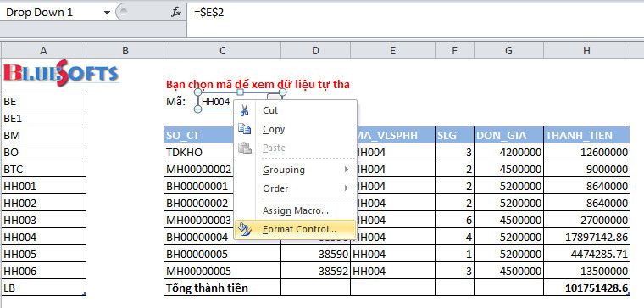Screen dimensions: 644x308
Task: Click the DON_GIA table header
Action: pyautogui.click(x=508, y=135)
